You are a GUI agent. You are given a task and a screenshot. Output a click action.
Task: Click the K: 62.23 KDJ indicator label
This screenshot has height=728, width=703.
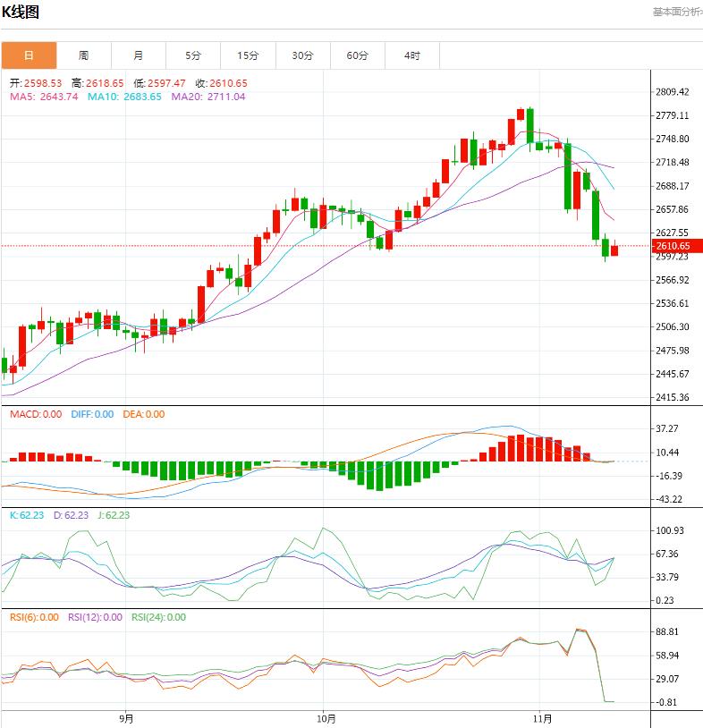[x=26, y=515]
